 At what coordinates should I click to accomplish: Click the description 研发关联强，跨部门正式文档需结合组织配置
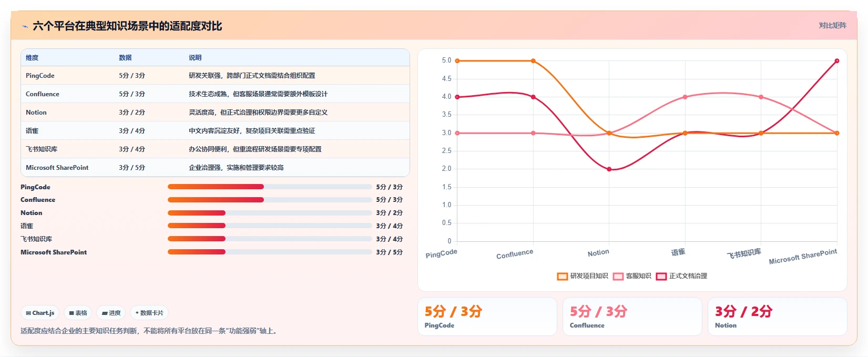pos(252,76)
